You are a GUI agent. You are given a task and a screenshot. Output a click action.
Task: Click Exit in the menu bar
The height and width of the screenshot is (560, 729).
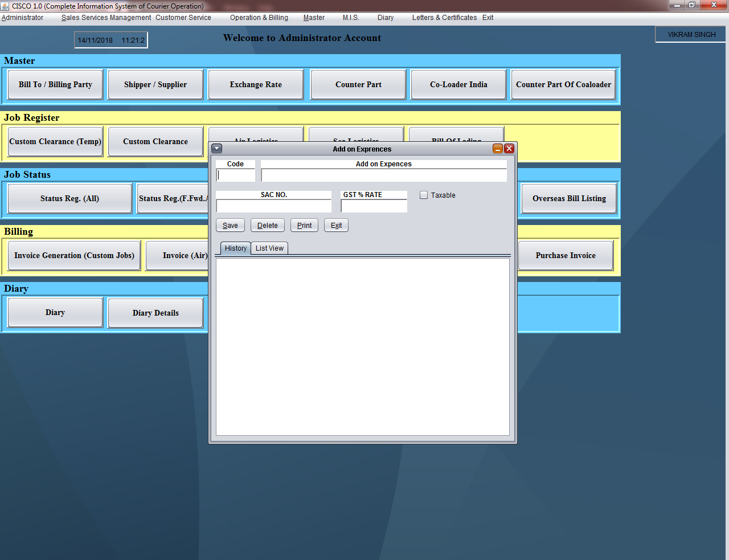488,18
